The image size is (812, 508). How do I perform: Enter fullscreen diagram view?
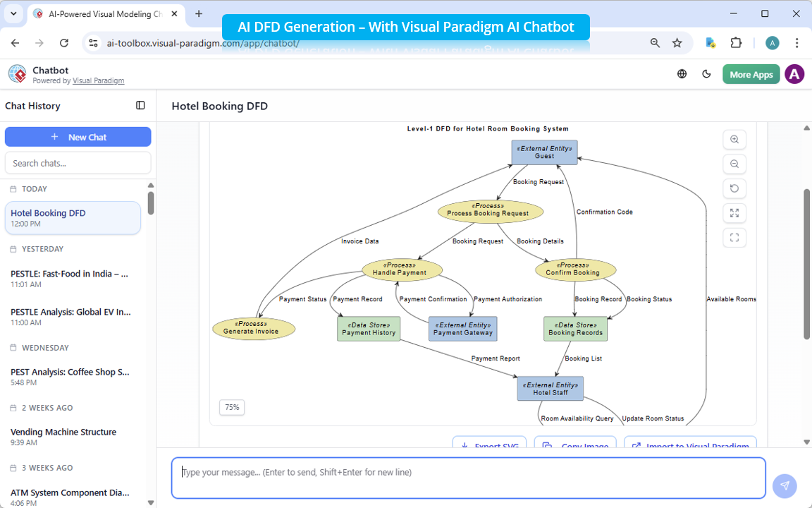tap(734, 237)
